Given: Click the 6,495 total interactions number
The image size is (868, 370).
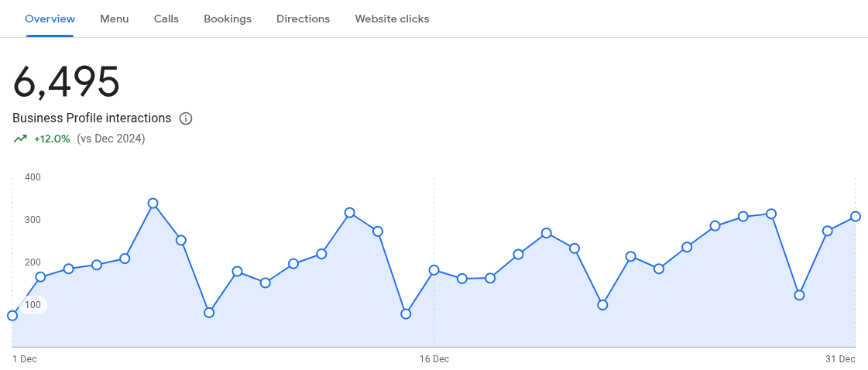Looking at the screenshot, I should [66, 82].
